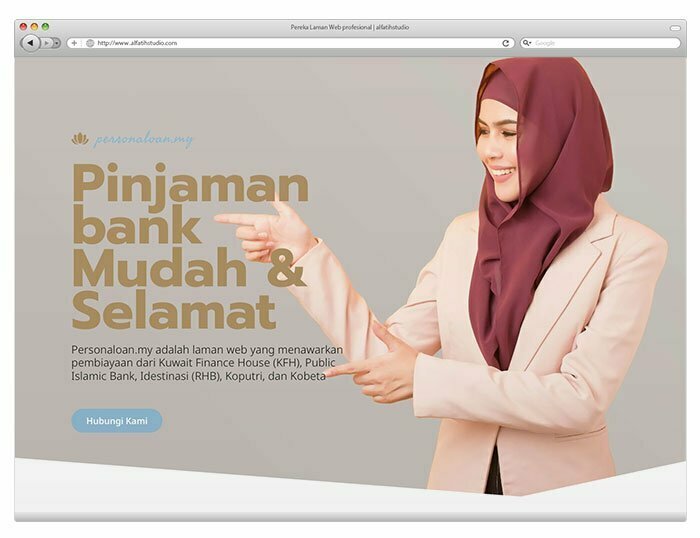Click into the Google search field
Viewport: 700px width, 538px height.
tap(600, 43)
